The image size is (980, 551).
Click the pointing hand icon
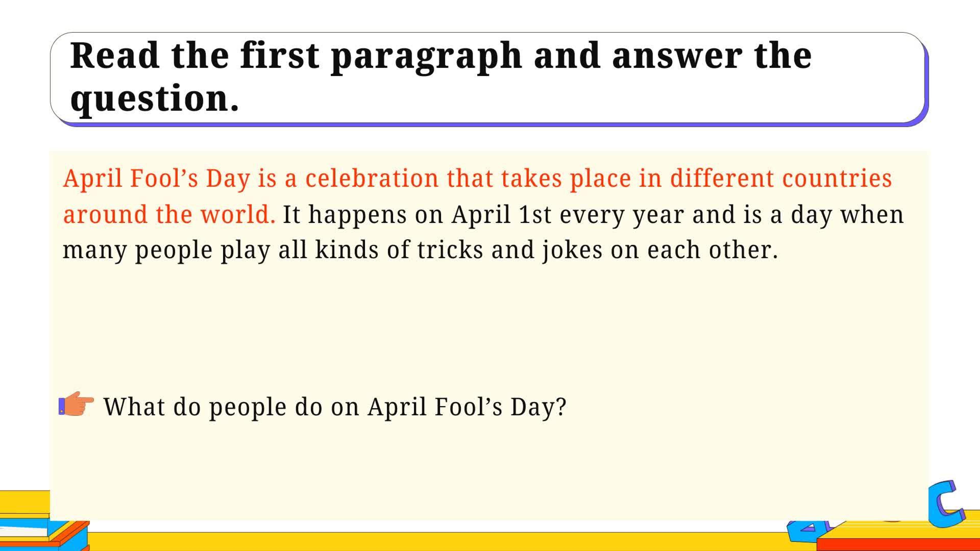click(76, 403)
